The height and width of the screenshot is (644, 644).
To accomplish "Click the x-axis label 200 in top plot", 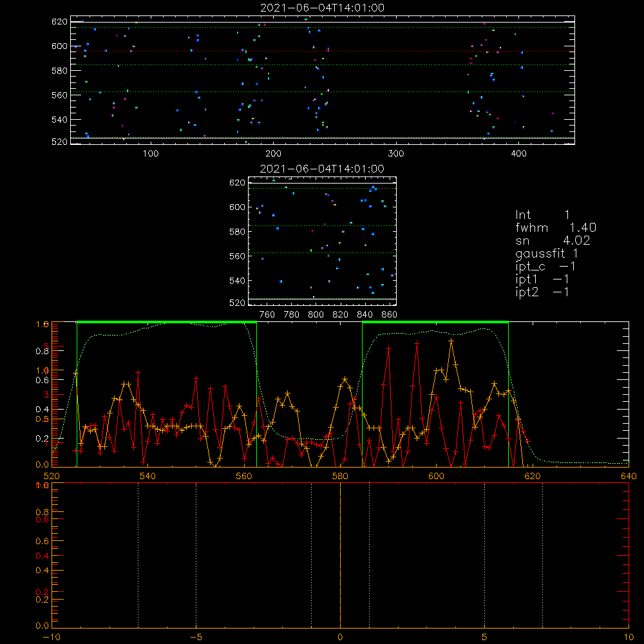I will 274,154.
